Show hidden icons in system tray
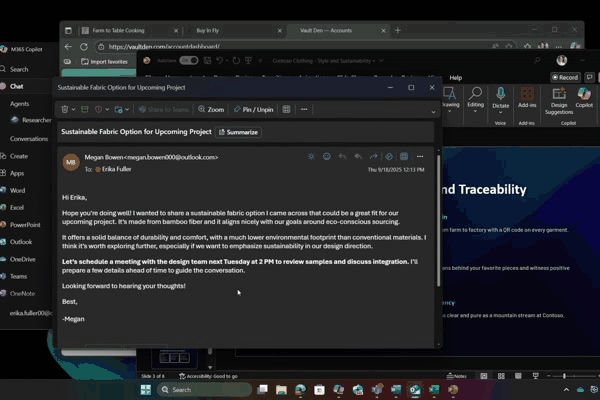 pos(566,390)
